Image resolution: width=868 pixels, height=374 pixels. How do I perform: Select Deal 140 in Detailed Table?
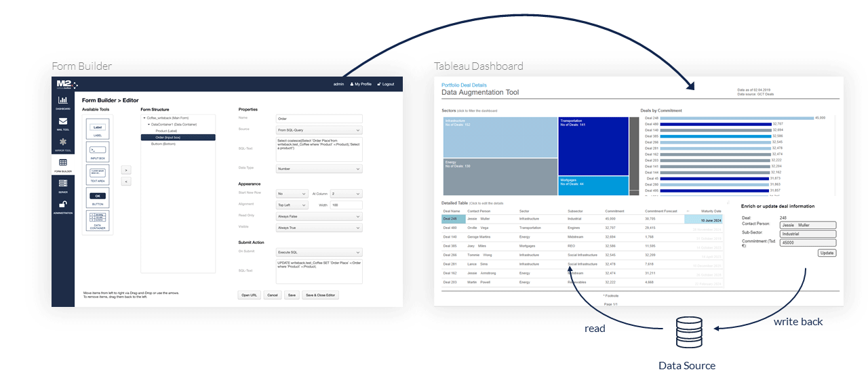(x=451, y=237)
